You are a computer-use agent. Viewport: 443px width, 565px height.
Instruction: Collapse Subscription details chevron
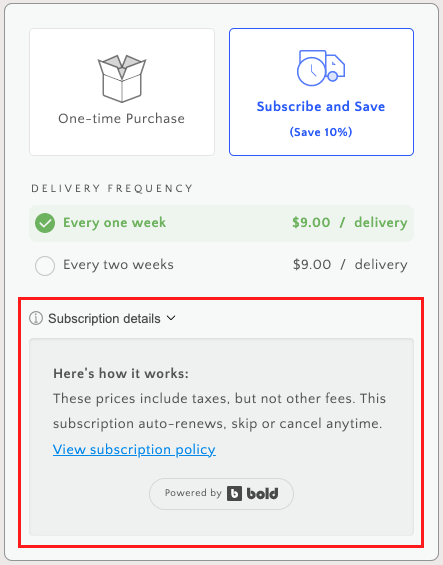click(171, 318)
